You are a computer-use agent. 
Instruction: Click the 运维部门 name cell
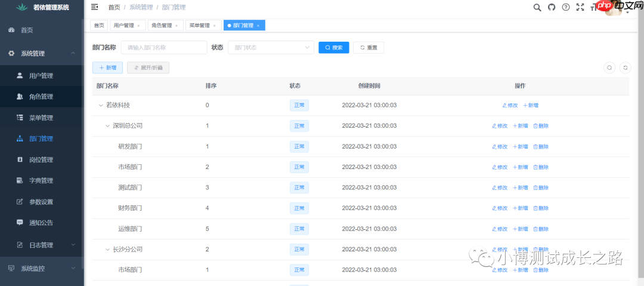(130, 229)
